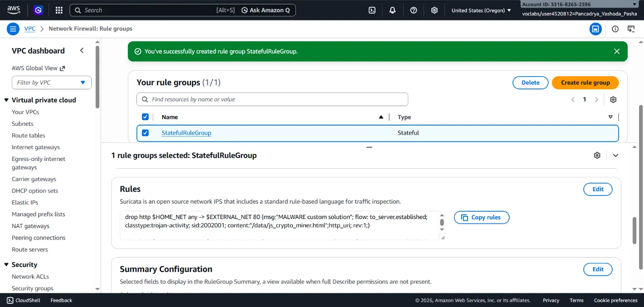
Task: Open Egress-only internet gateways
Action: (39, 163)
